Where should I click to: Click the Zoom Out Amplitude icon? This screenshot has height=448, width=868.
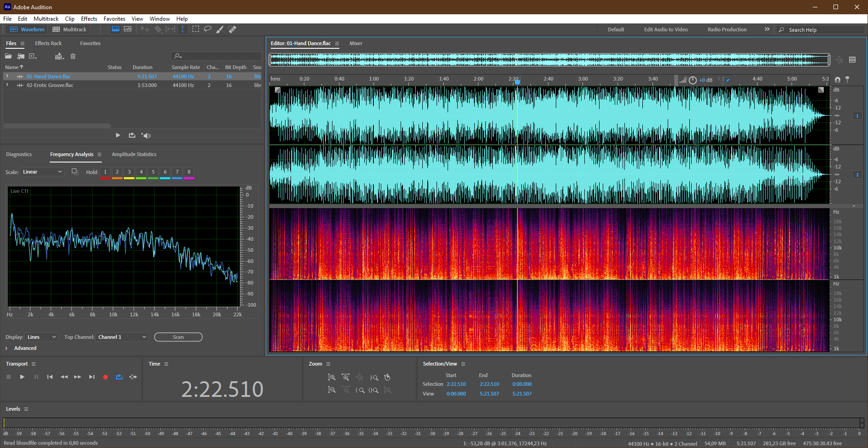click(332, 390)
